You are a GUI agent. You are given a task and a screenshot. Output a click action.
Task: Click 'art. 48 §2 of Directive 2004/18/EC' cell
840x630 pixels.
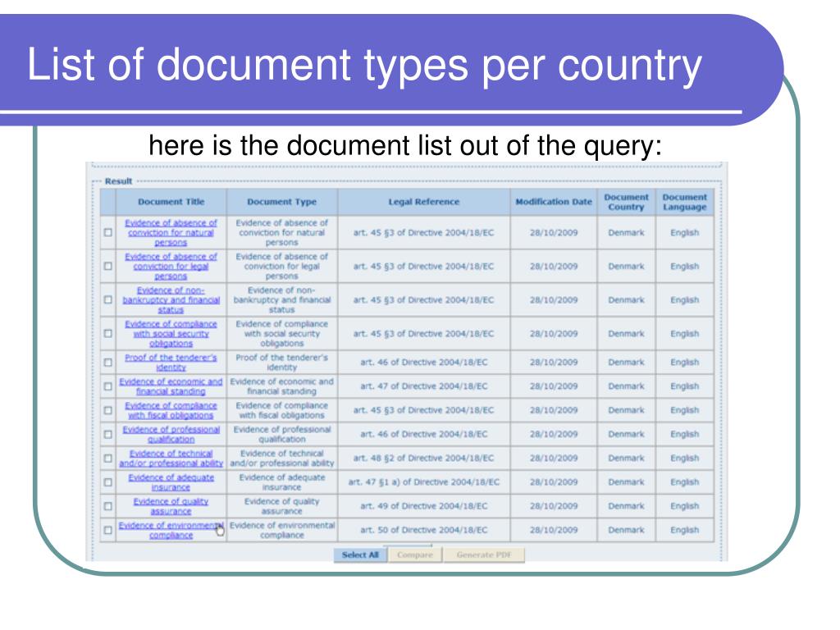424,458
